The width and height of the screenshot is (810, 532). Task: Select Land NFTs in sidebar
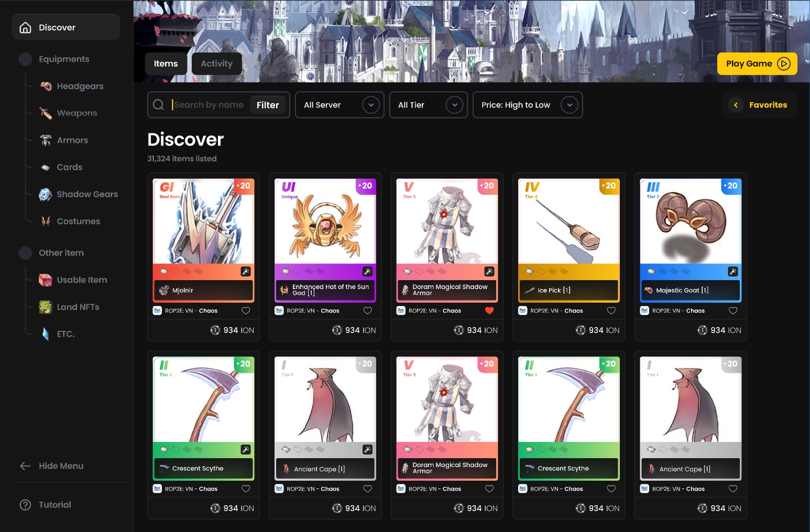(x=78, y=307)
